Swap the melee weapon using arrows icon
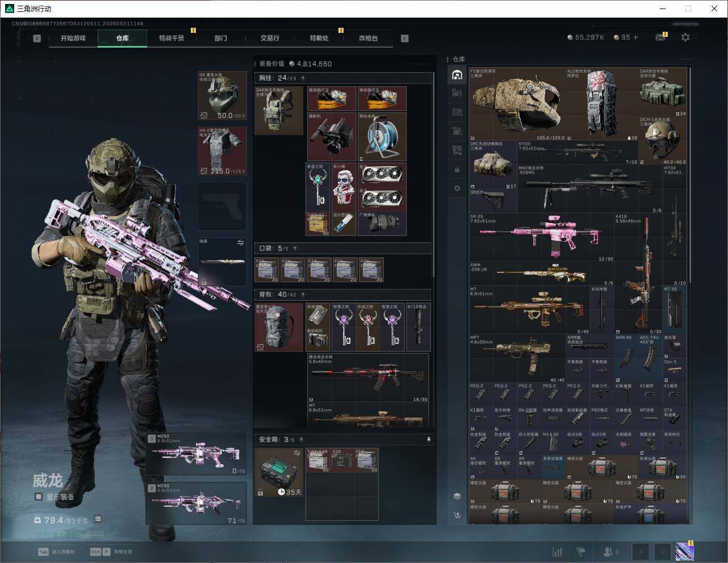728x563 pixels. coord(240,243)
